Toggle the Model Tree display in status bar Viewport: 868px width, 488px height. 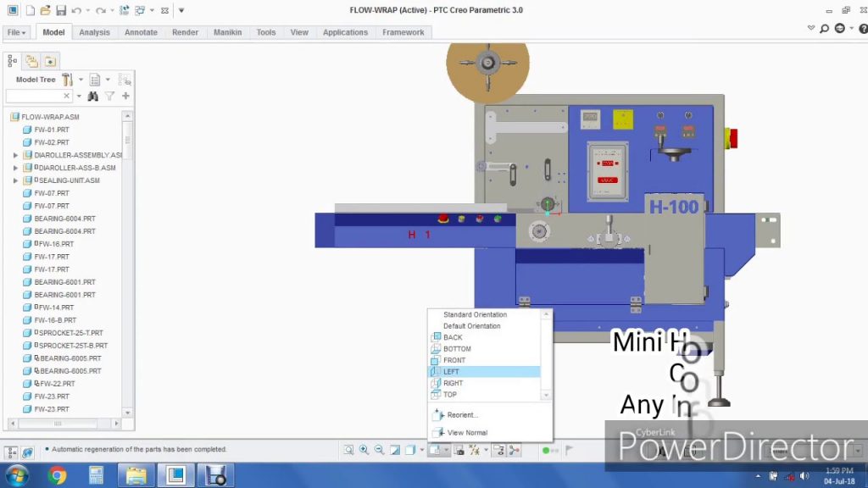pyautogui.click(x=12, y=452)
